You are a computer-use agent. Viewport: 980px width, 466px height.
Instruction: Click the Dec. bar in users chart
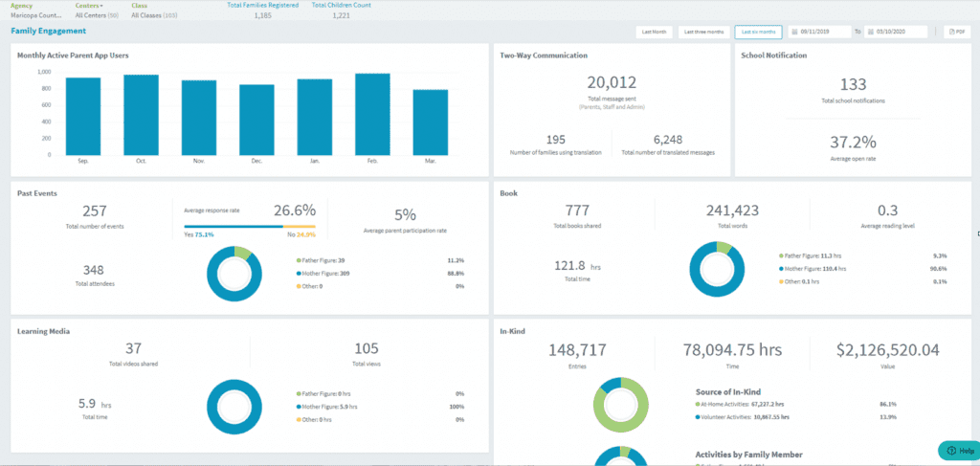tap(256, 120)
